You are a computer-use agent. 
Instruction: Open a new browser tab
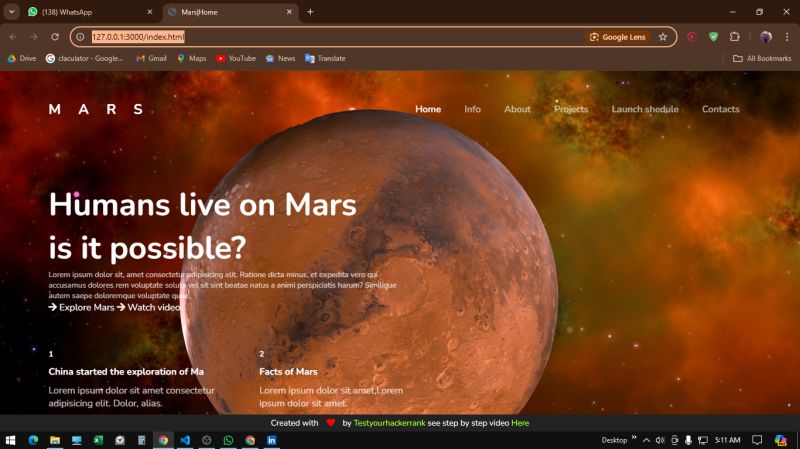(x=310, y=12)
